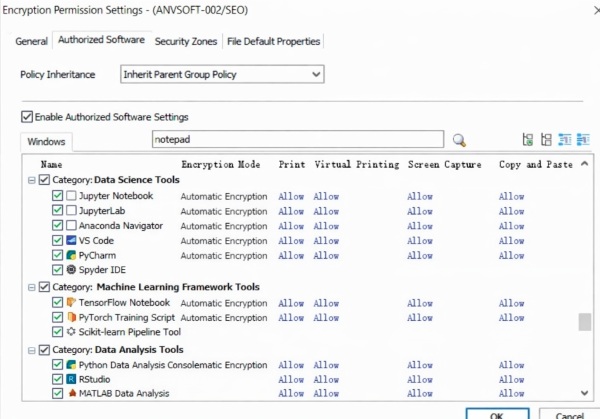Uncheck the PyCharm checkbox
Screen dimensions: 600x419
point(57,255)
